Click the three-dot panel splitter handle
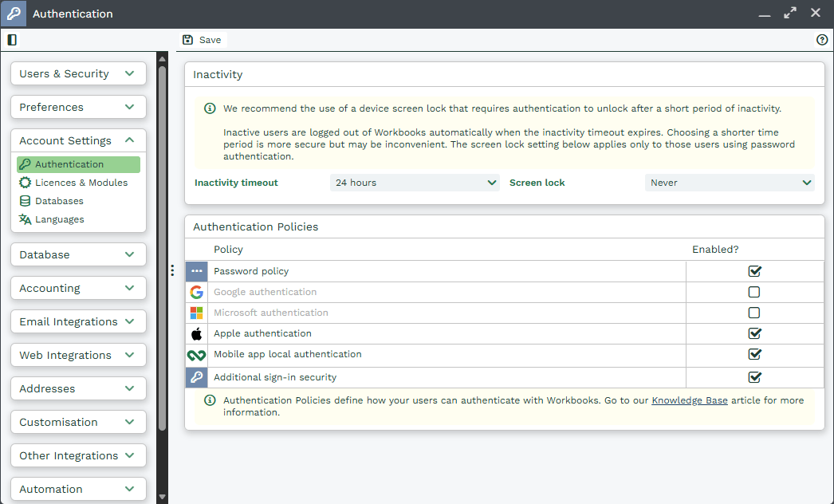The width and height of the screenshot is (834, 504). tap(172, 271)
